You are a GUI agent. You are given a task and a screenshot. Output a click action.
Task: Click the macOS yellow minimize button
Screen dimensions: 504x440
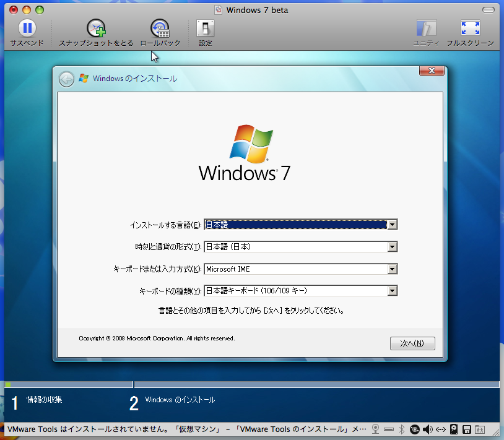tap(27, 10)
